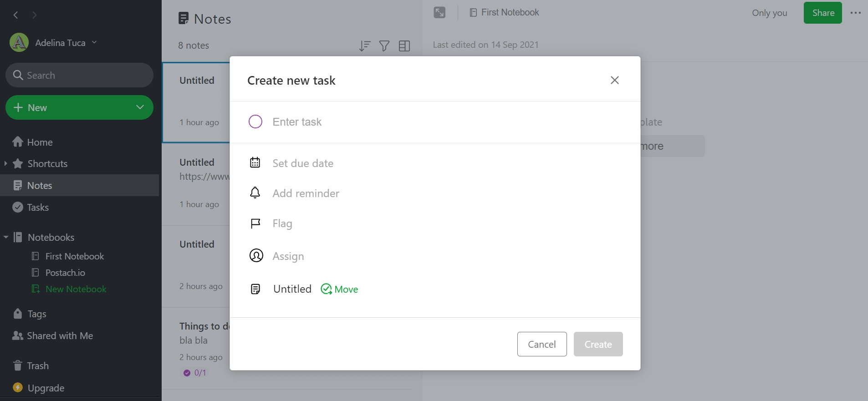Open the Untitled note from 2 hours ago
Screen dimensions: 868x401
pos(196,266)
